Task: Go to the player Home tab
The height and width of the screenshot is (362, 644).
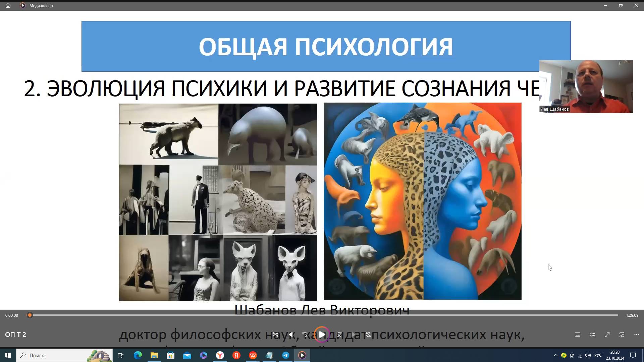Action: click(7, 5)
